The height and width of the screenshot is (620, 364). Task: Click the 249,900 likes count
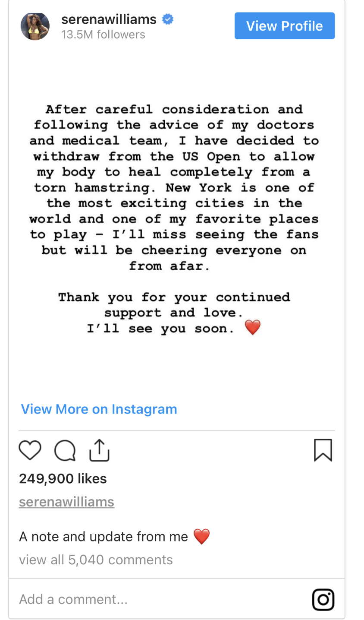point(63,478)
